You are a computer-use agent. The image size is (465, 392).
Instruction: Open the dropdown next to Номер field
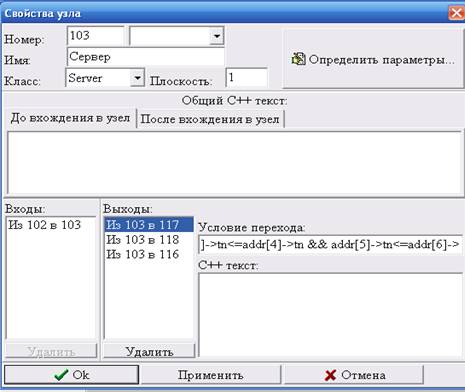[x=217, y=36]
